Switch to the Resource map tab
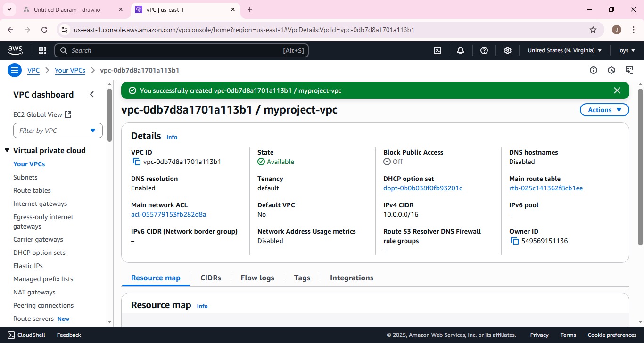Screen dimensions: 644x343 coord(156,278)
